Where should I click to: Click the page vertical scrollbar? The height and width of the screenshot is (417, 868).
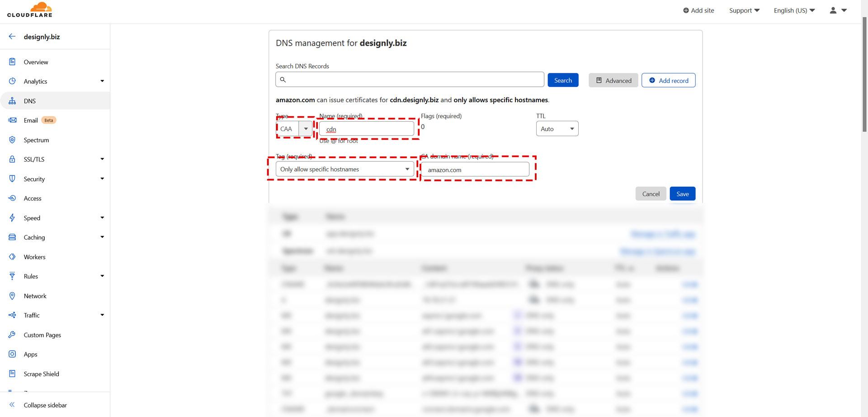point(864,75)
